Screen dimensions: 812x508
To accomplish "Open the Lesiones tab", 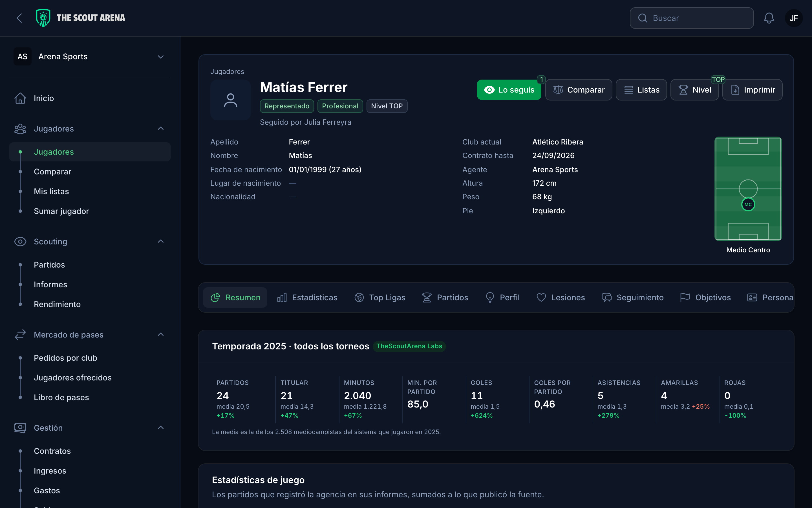I will click(560, 298).
